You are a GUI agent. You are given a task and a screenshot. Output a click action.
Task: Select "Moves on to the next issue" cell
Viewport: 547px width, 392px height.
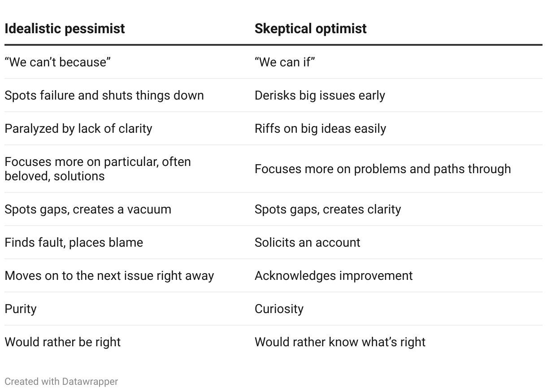[109, 275]
